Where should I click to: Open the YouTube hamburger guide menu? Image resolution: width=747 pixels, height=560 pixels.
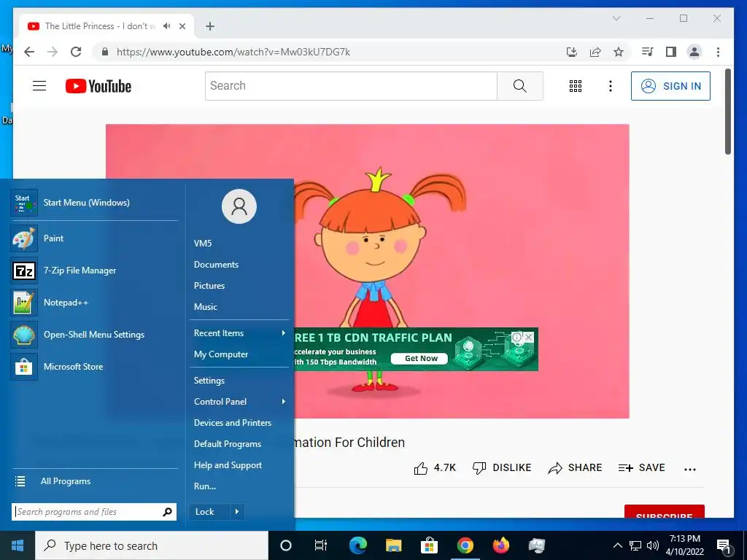pyautogui.click(x=39, y=86)
